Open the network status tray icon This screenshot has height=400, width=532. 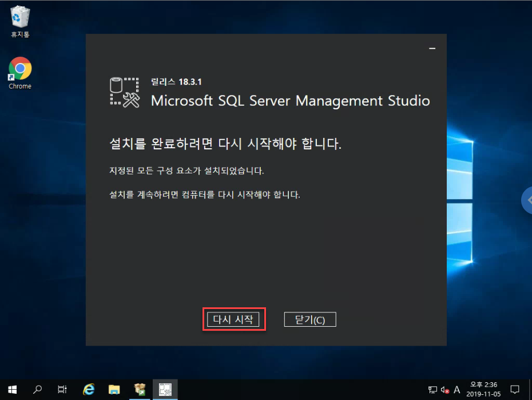click(x=432, y=390)
